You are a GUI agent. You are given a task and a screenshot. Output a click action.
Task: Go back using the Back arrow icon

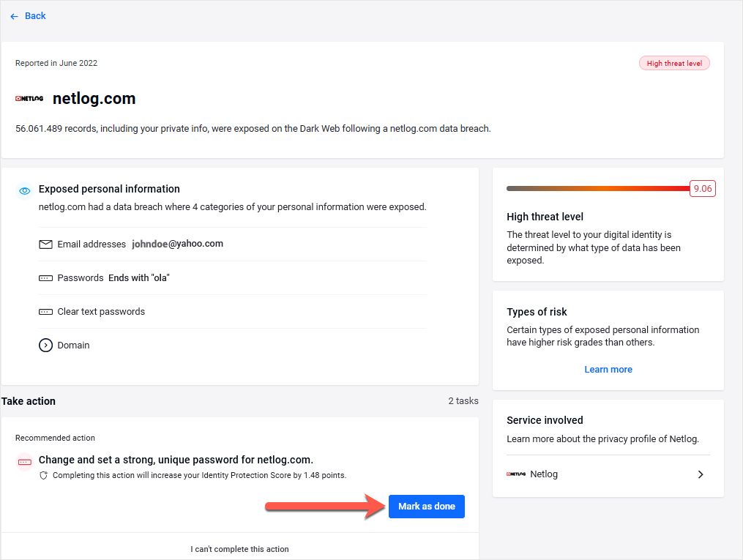point(14,17)
